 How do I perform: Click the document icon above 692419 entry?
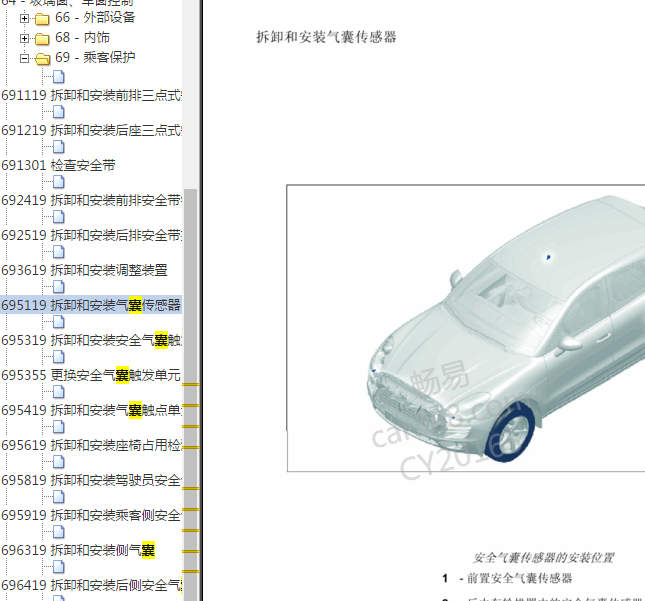tap(59, 182)
